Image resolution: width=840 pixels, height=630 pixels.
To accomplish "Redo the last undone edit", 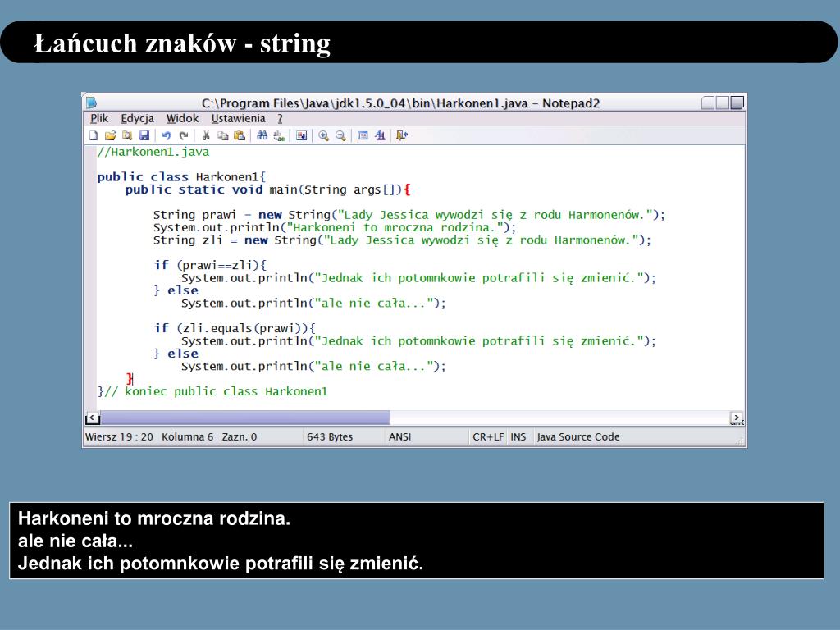I will click(x=184, y=135).
